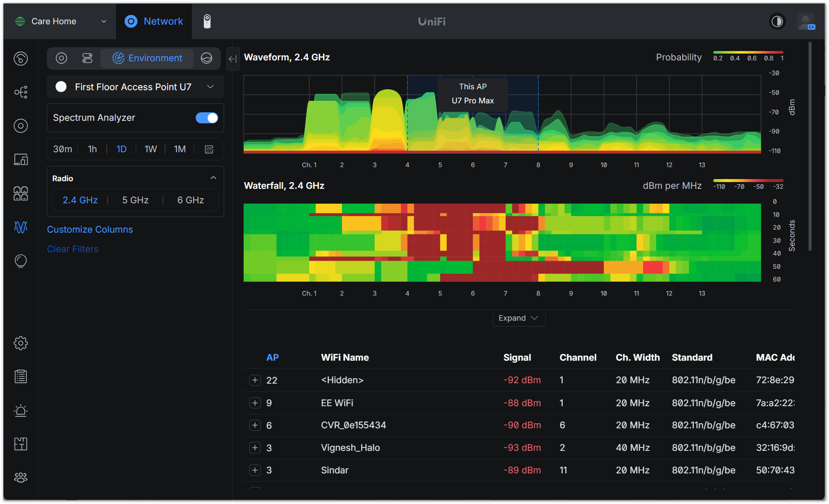Collapse the Radio section chevron
Screen dimensions: 829x504
tap(213, 178)
